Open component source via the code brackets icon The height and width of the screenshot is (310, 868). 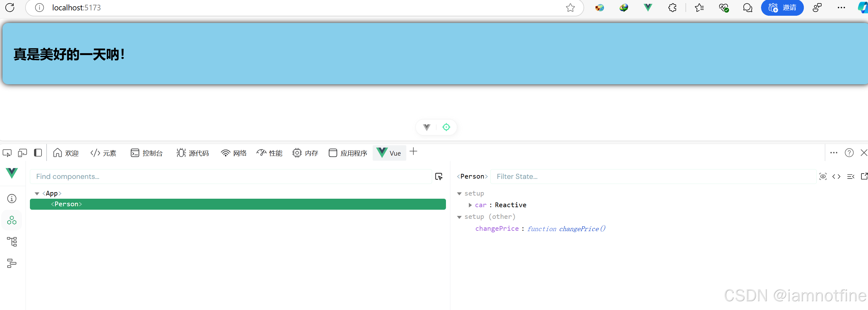pyautogui.click(x=836, y=176)
